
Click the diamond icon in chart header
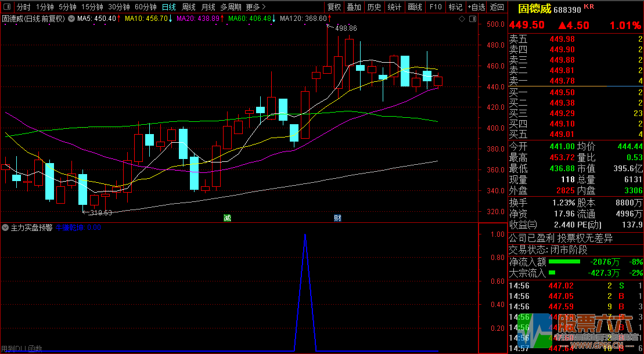(462, 19)
